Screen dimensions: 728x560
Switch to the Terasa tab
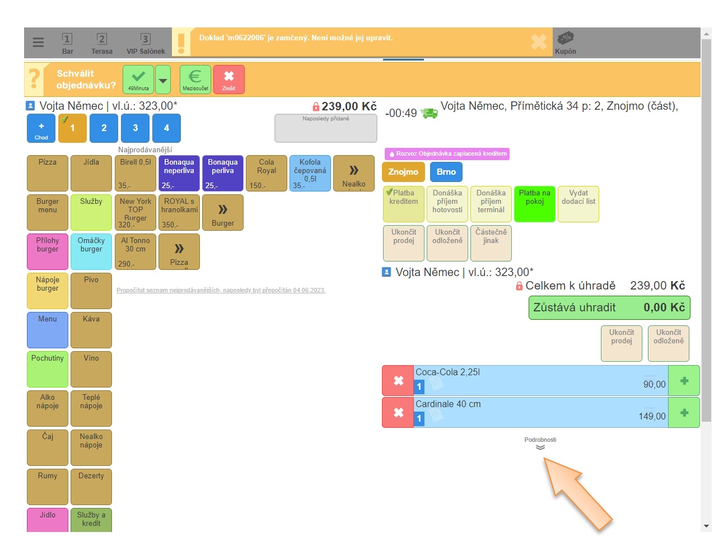(x=102, y=43)
